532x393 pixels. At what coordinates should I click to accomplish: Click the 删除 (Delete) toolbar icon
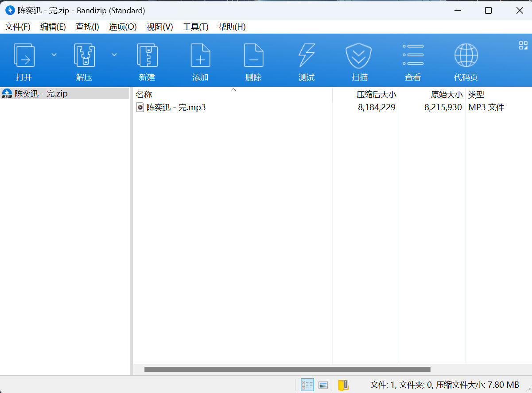pyautogui.click(x=253, y=55)
